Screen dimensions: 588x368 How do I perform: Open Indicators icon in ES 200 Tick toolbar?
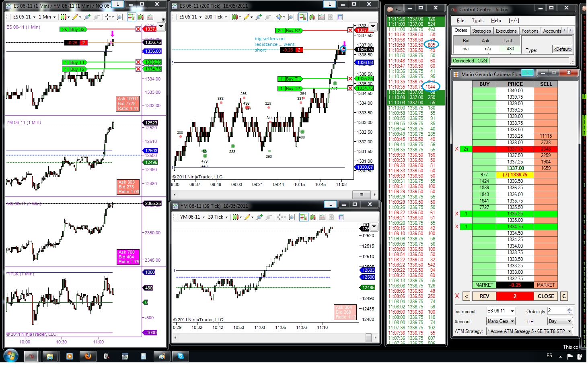pyautogui.click(x=321, y=17)
